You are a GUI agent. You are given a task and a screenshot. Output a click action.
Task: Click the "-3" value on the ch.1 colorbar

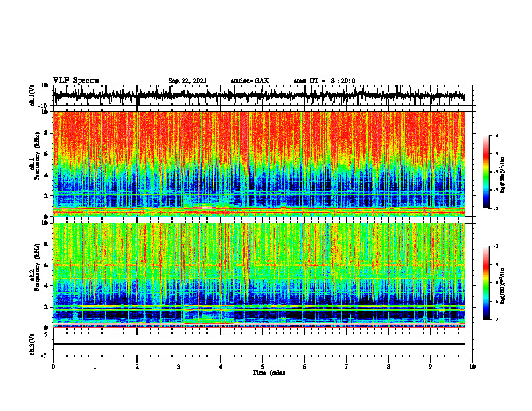tap(495, 135)
